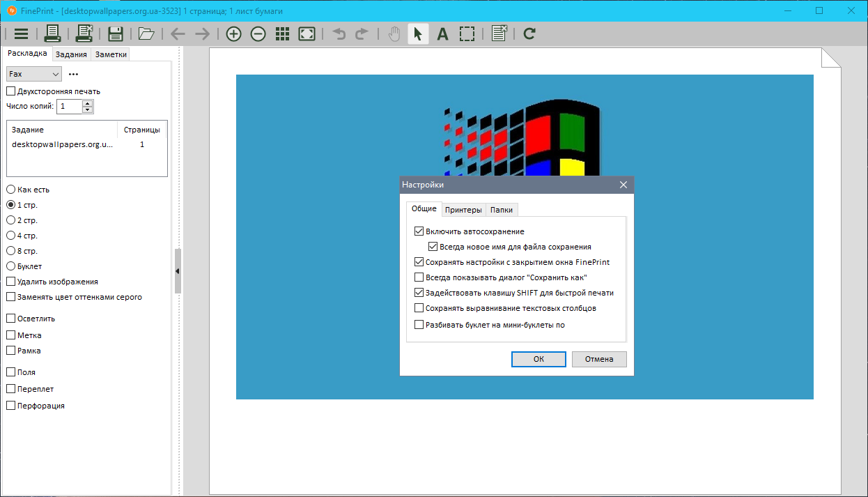Go to next page with right arrow
Viewport: 868px width, 497px height.
tap(202, 33)
